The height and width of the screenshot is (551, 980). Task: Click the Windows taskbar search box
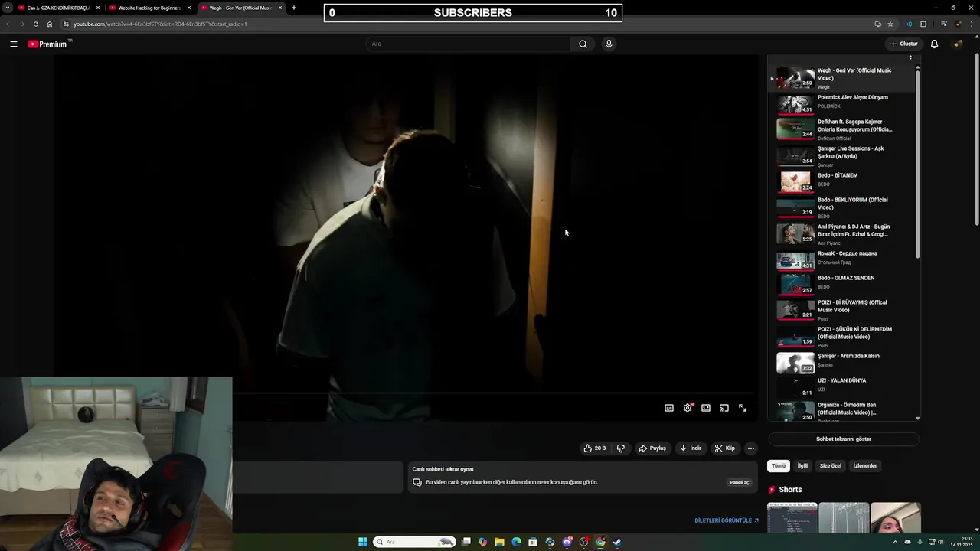point(414,542)
